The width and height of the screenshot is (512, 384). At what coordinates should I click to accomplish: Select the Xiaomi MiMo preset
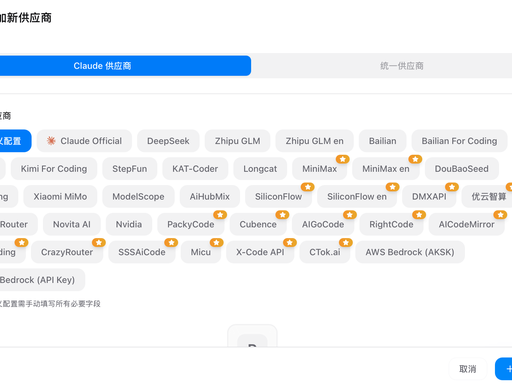pos(60,196)
